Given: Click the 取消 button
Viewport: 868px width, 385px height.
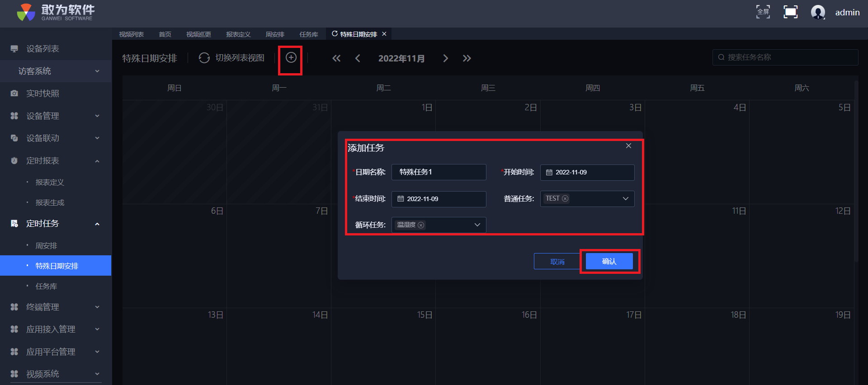Looking at the screenshot, I should tap(557, 261).
